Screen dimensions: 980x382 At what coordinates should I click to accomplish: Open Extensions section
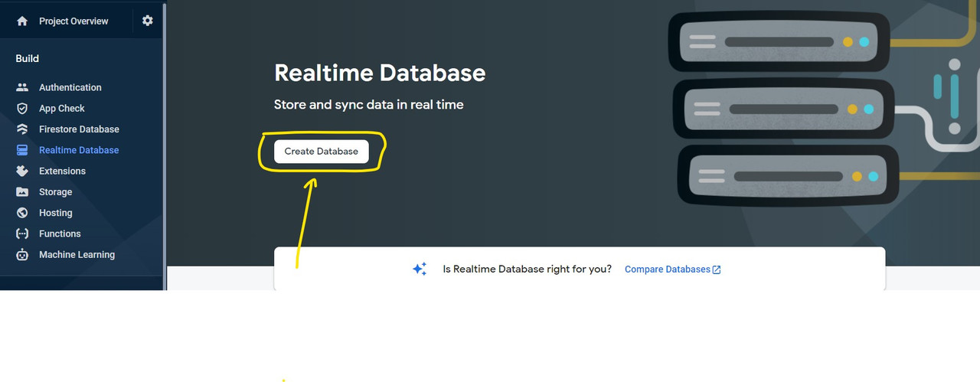click(x=62, y=171)
